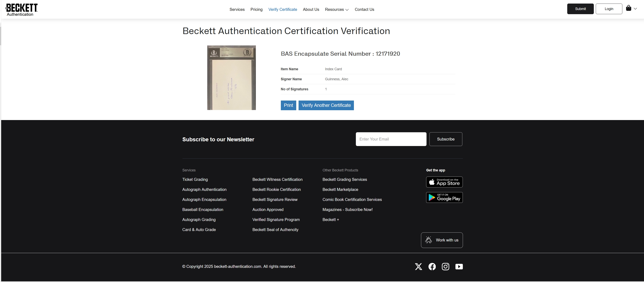
Task: Open the shopping bag cart icon
Action: pyautogui.click(x=628, y=8)
